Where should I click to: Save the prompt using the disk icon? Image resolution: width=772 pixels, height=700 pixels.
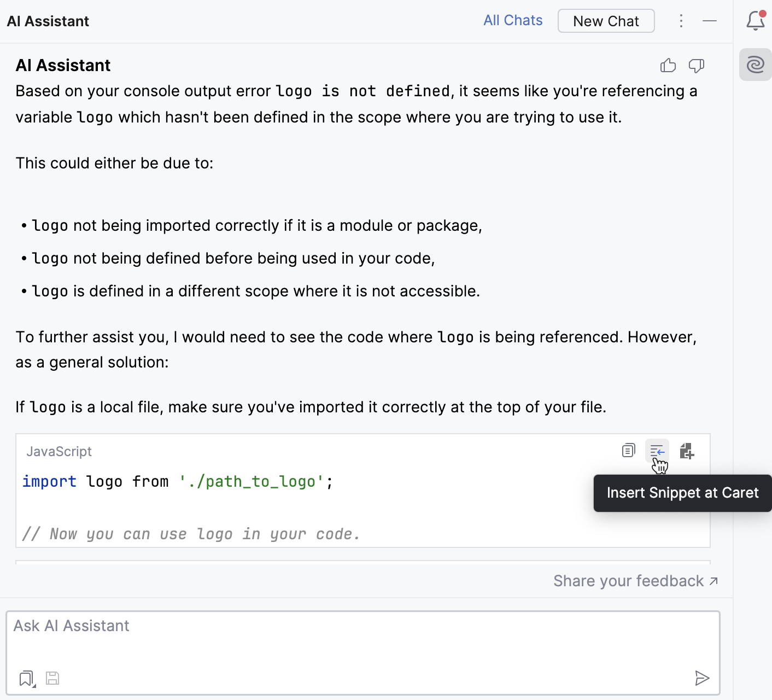52,678
